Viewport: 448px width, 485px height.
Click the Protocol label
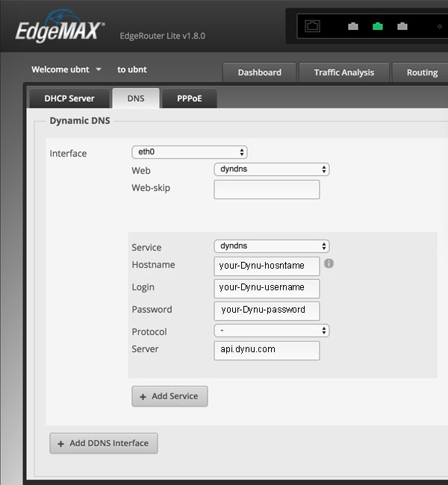149,331
